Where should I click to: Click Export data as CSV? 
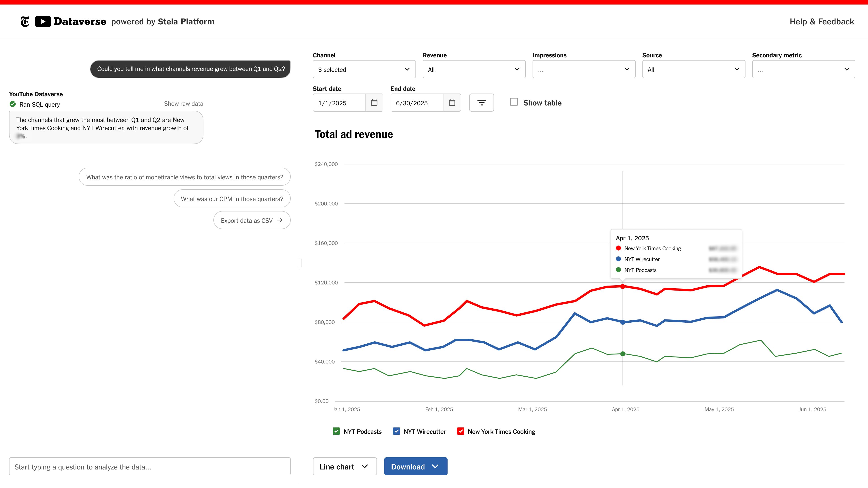[252, 220]
